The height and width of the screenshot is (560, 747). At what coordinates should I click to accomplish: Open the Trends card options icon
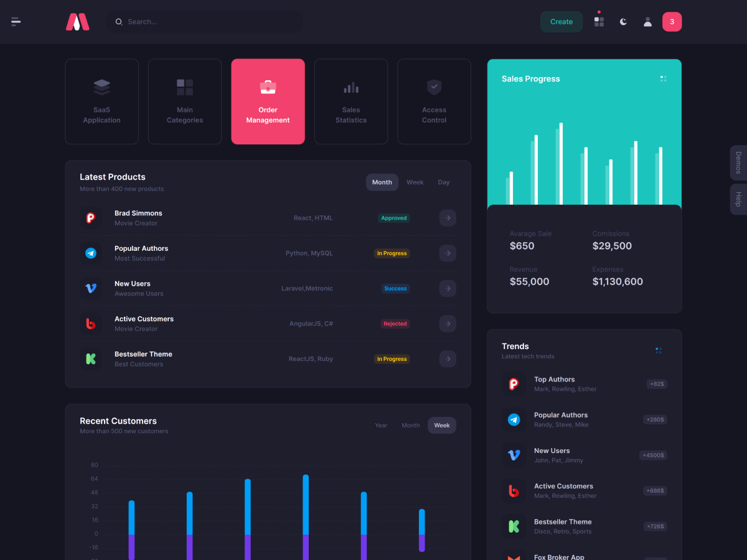point(658,350)
